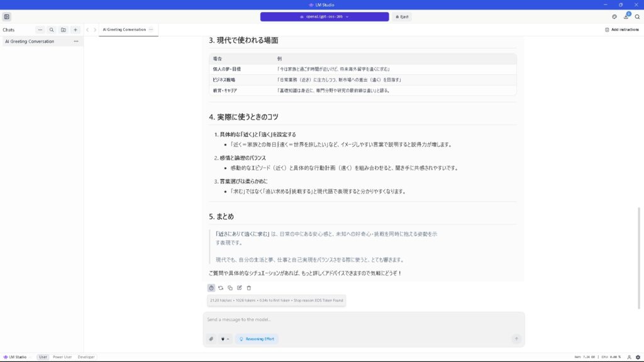Regenerate the assistant's response
Screen dimensions: 644x362
point(221,288)
